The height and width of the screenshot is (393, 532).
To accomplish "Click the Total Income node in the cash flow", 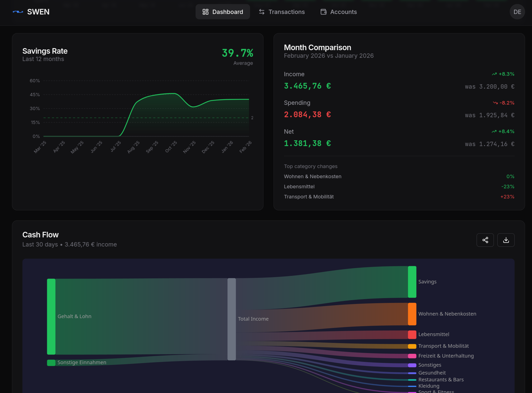I will tap(232, 319).
